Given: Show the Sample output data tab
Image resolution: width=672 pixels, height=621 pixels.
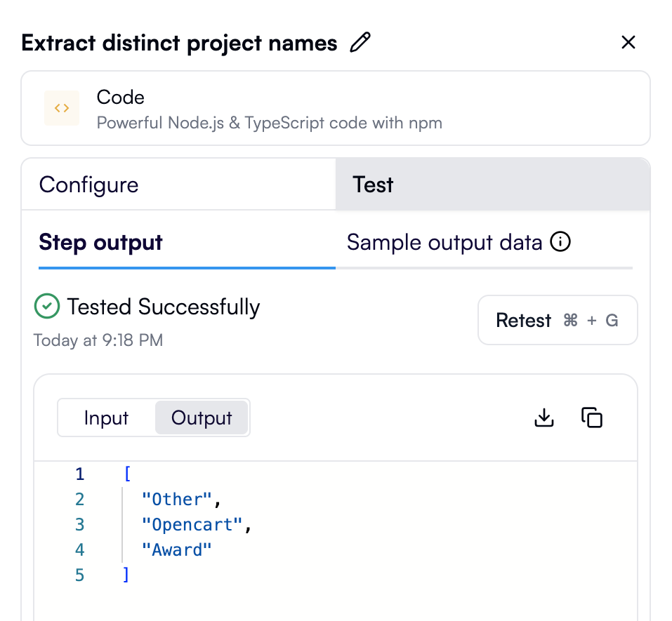Looking at the screenshot, I should tap(444, 243).
